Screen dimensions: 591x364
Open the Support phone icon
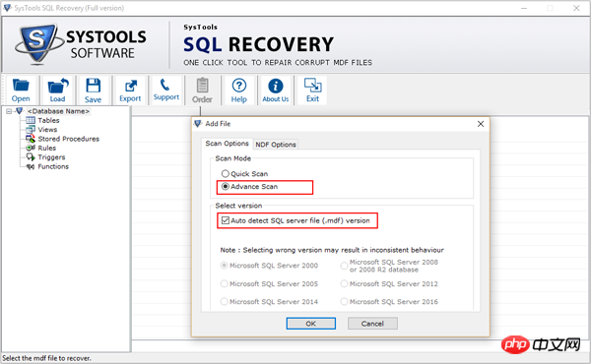click(165, 90)
